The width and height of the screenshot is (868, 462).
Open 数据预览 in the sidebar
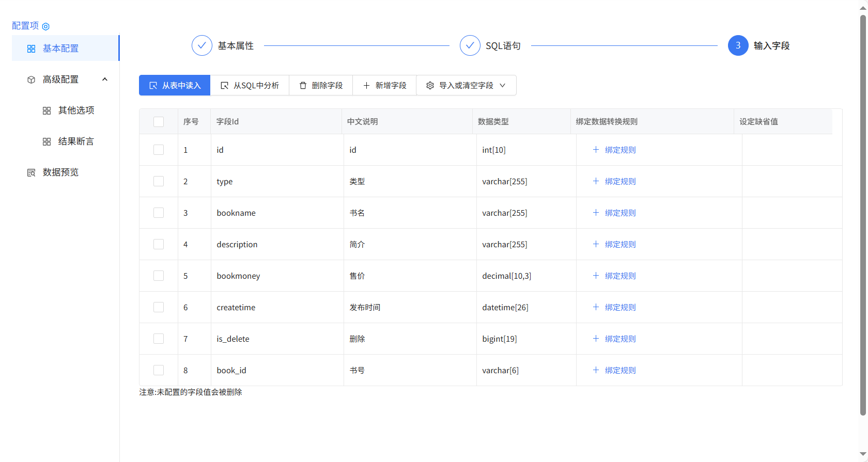(66, 172)
